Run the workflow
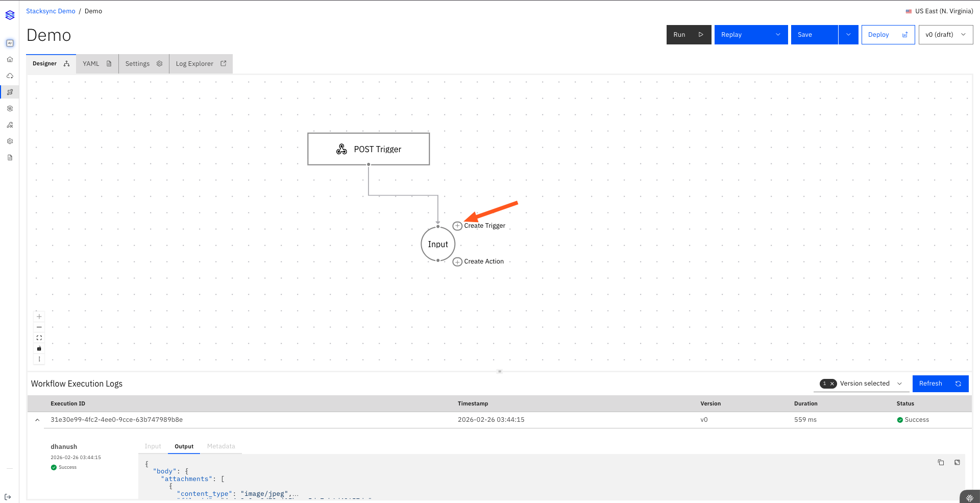The width and height of the screenshot is (980, 503). (x=688, y=35)
